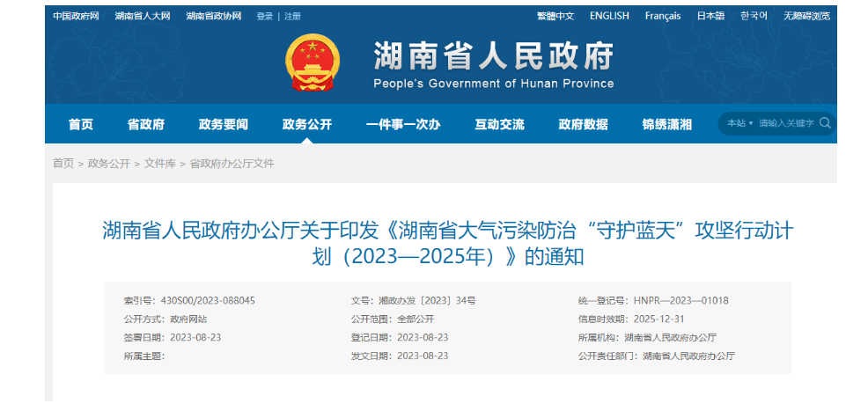Click the search keyword input field
The width and height of the screenshot is (868, 411).
(x=785, y=123)
